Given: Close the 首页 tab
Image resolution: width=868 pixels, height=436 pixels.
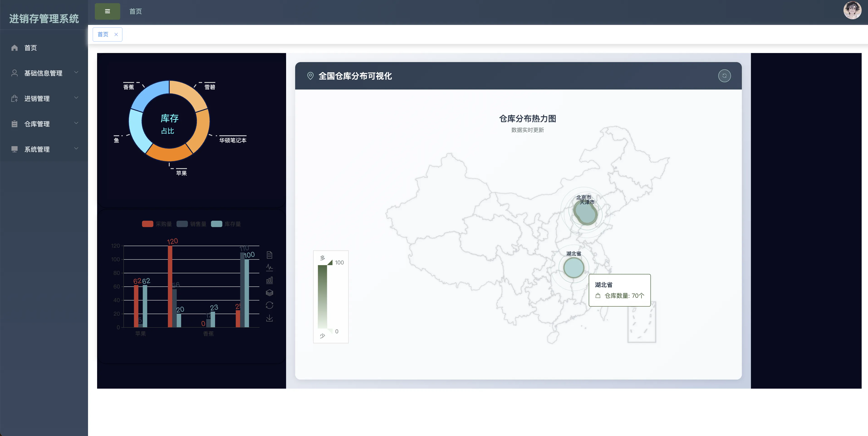Looking at the screenshot, I should tap(116, 34).
